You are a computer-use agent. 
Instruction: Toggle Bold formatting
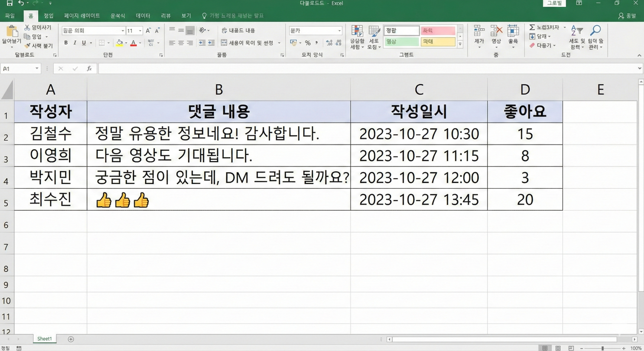[66, 43]
